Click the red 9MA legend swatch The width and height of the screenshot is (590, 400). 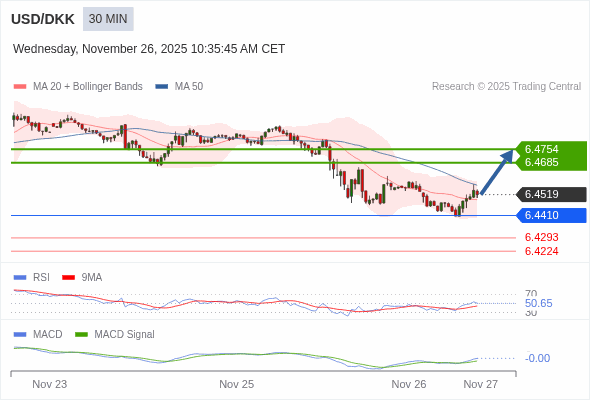(68, 278)
